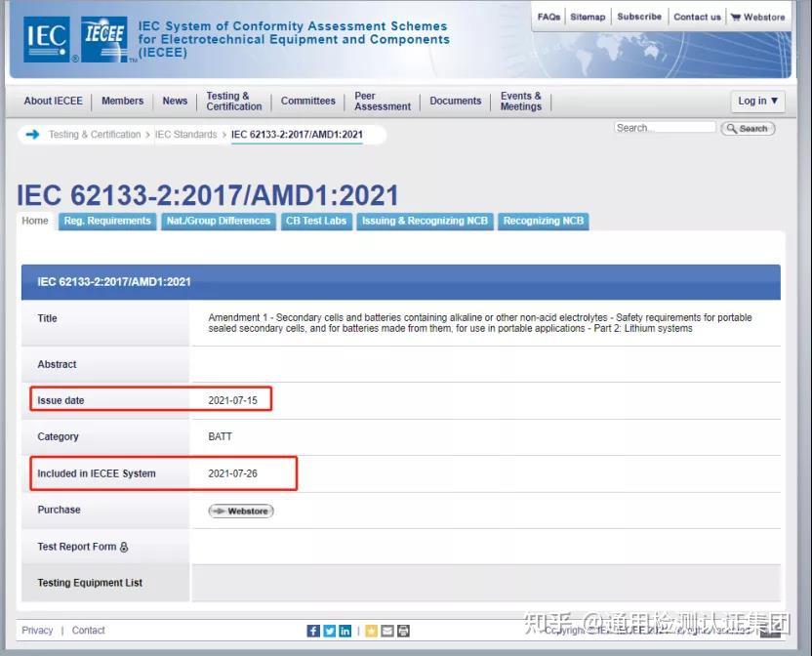Share the page on Facebook
The height and width of the screenshot is (656, 812).
(x=312, y=631)
